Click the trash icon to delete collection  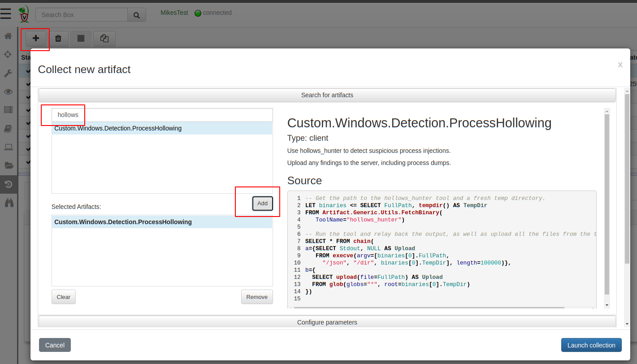(x=58, y=39)
